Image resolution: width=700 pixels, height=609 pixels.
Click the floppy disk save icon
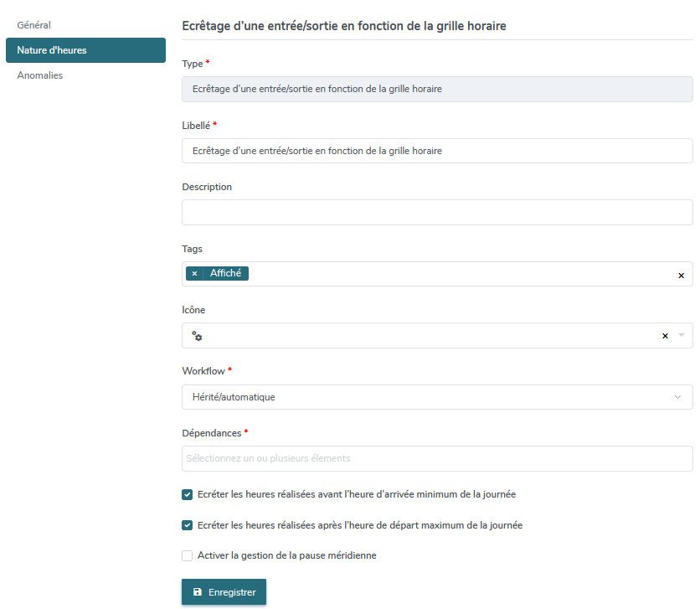tap(198, 592)
